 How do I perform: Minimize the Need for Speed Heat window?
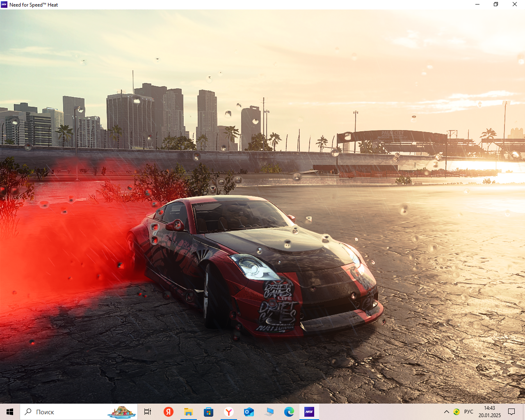point(477,5)
